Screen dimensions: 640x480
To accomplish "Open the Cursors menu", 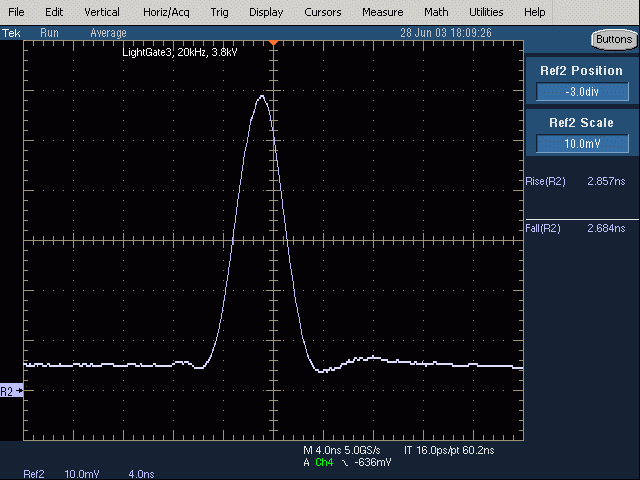I will click(x=322, y=12).
